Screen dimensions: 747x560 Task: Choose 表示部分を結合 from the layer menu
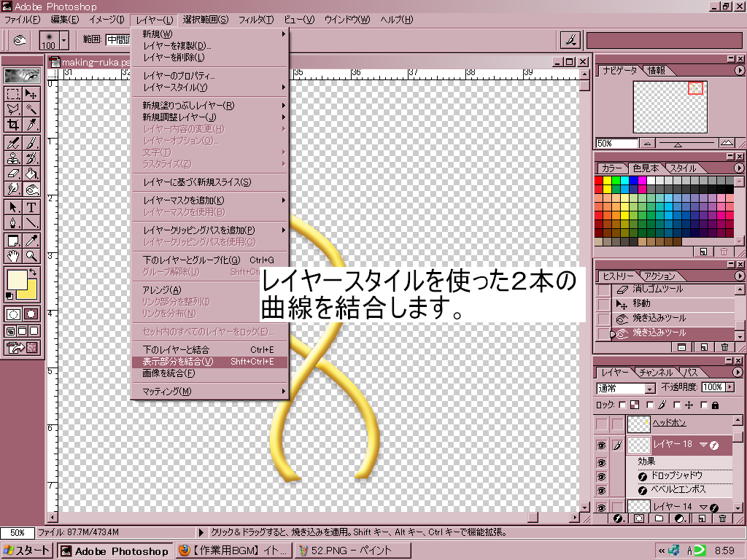click(x=178, y=362)
